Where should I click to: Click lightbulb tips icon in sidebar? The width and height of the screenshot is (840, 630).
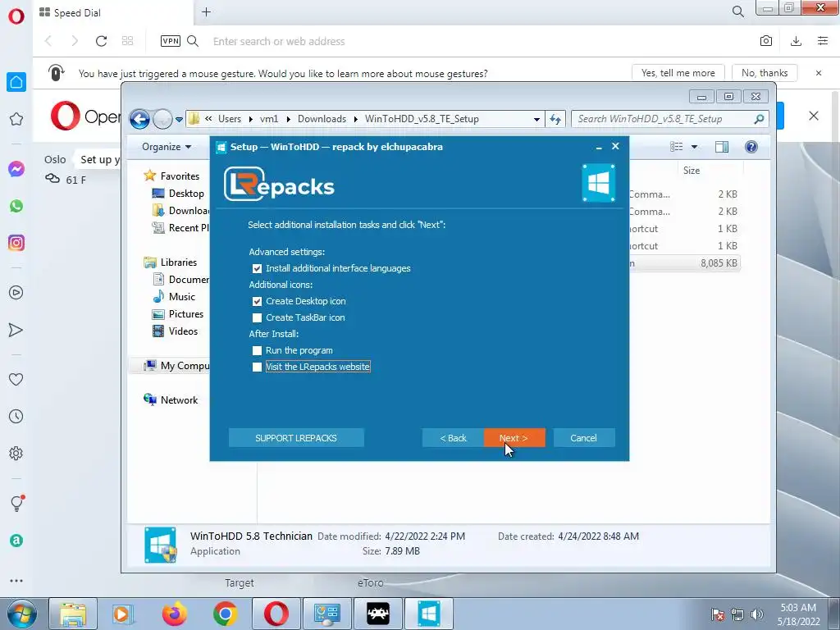(16, 503)
